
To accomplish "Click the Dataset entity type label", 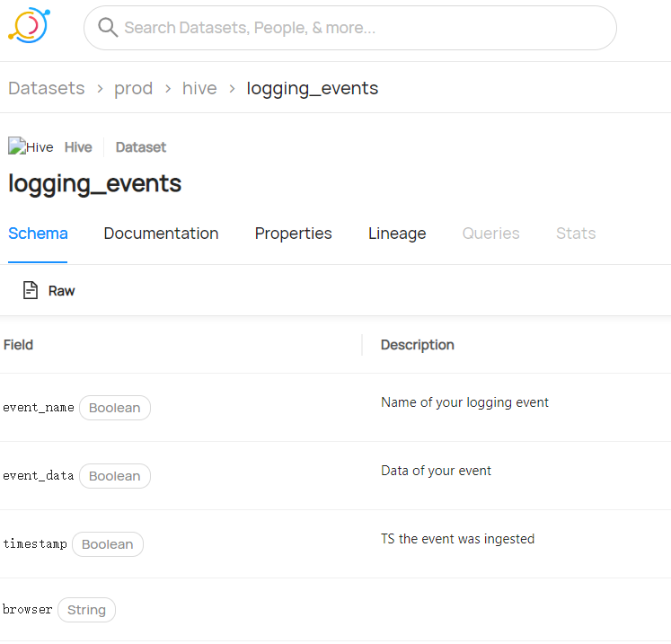I will tap(141, 147).
